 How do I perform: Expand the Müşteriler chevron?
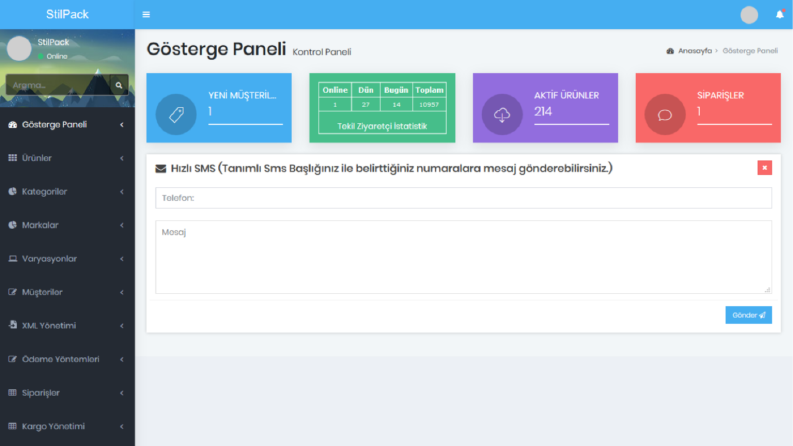pos(122,292)
